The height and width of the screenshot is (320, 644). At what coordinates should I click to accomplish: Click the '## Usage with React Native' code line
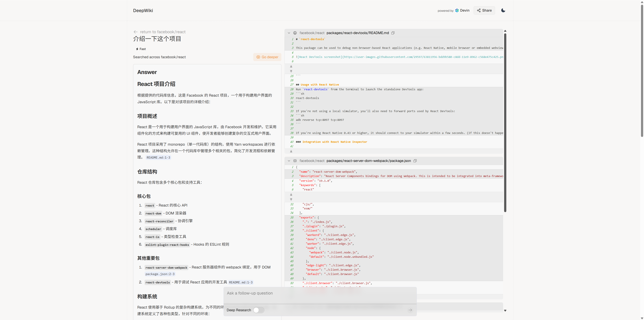tap(317, 85)
